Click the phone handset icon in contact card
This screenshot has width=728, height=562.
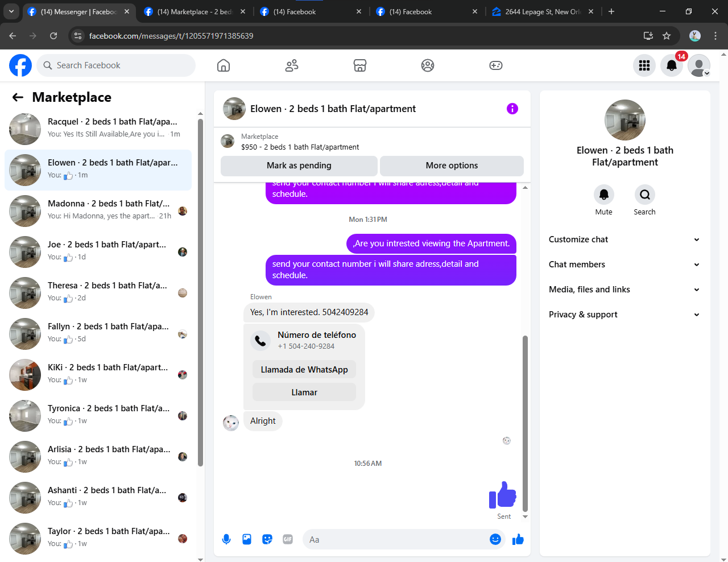[260, 340]
